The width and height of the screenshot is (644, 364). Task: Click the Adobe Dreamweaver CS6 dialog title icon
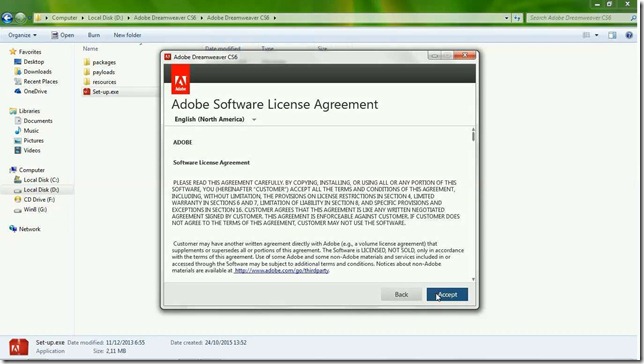(x=168, y=57)
